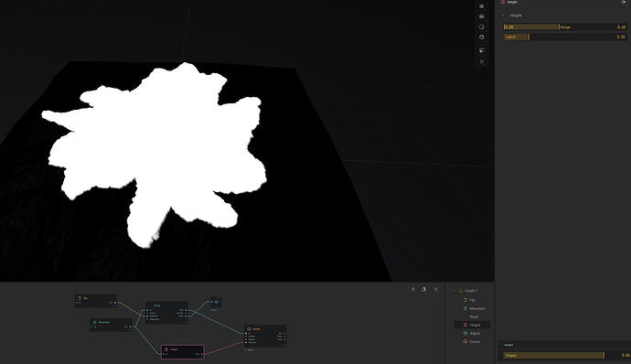Click the Graph 1 icon in the outline
This screenshot has height=364, width=631.
pyautogui.click(x=461, y=290)
